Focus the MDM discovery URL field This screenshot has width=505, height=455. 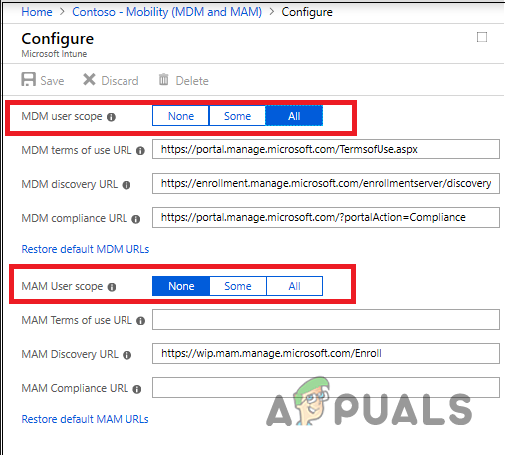326,183
